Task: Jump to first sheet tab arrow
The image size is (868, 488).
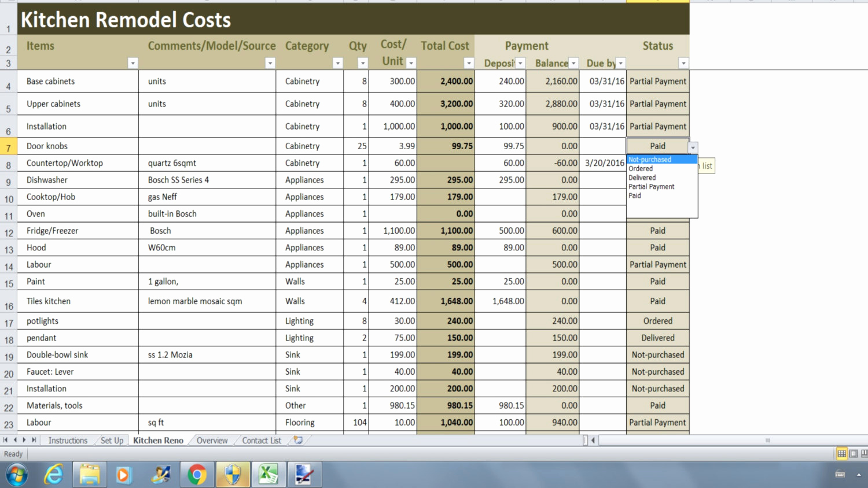Action: [x=6, y=440]
